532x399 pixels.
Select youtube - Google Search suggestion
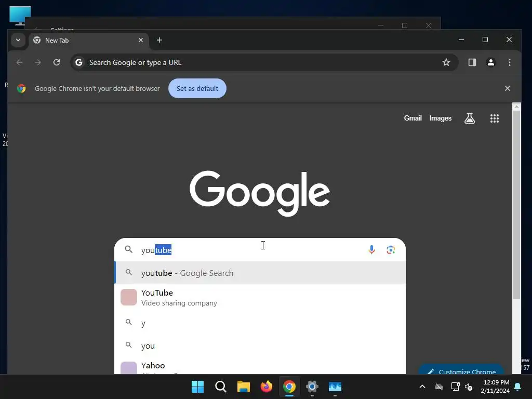pyautogui.click(x=260, y=272)
